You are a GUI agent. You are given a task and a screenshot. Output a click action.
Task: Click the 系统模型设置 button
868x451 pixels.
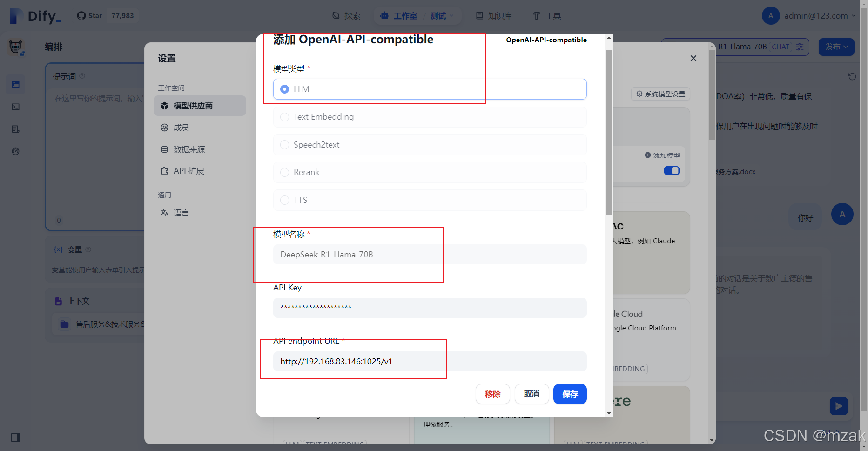661,94
